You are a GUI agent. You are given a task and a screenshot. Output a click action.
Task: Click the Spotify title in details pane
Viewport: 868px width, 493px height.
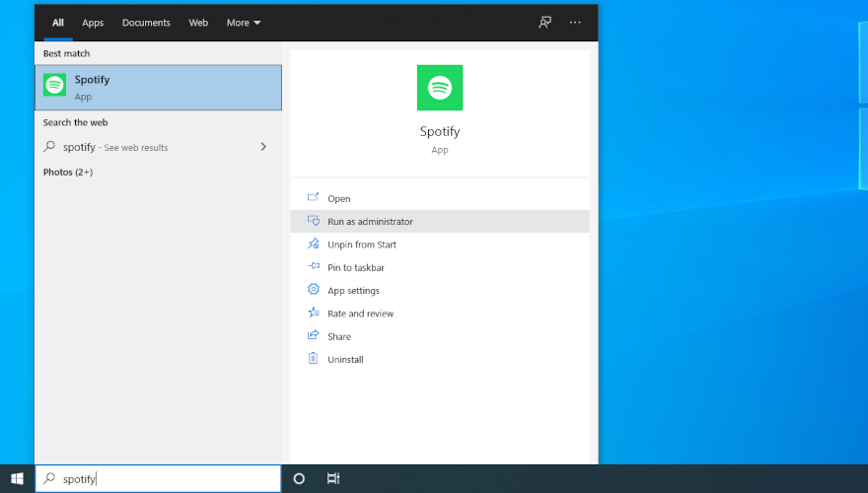coord(440,132)
